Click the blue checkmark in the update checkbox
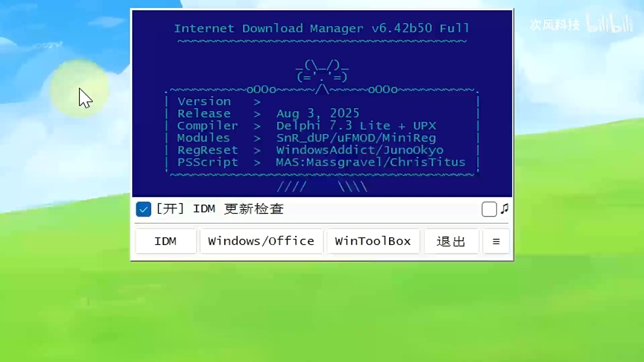The height and width of the screenshot is (362, 644). tap(143, 209)
